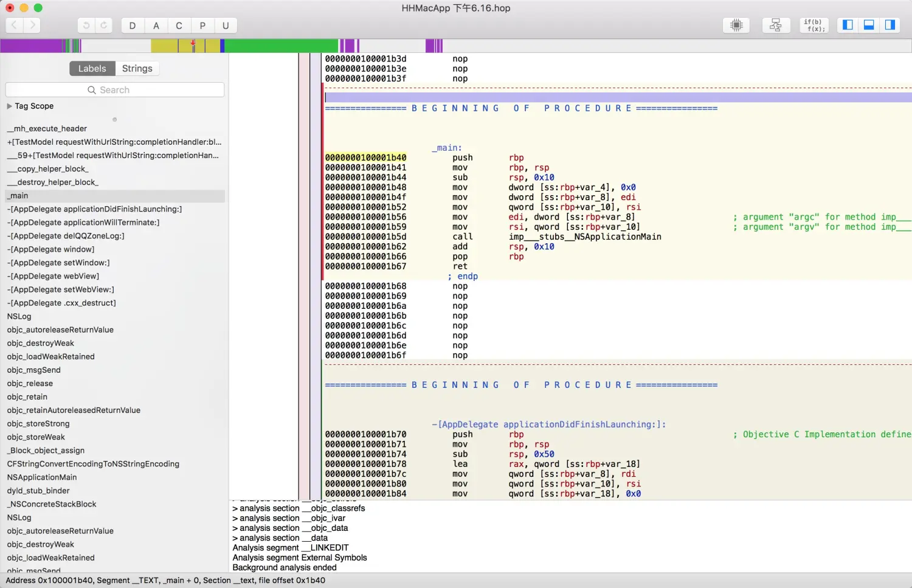The width and height of the screenshot is (912, 588).
Task: Click the ret instruction at 100001b67
Action: [x=460, y=266]
